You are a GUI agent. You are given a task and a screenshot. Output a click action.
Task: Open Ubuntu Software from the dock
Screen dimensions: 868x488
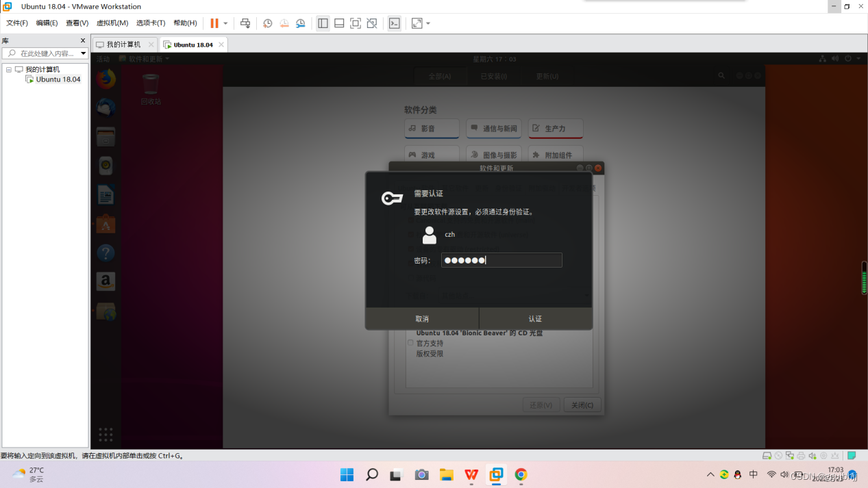(x=106, y=224)
